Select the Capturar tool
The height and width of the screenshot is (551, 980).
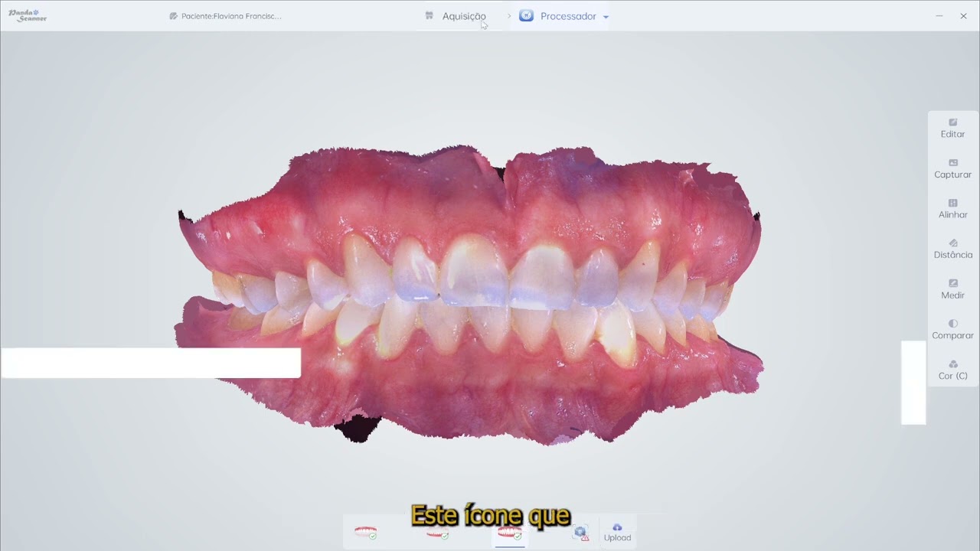(952, 168)
